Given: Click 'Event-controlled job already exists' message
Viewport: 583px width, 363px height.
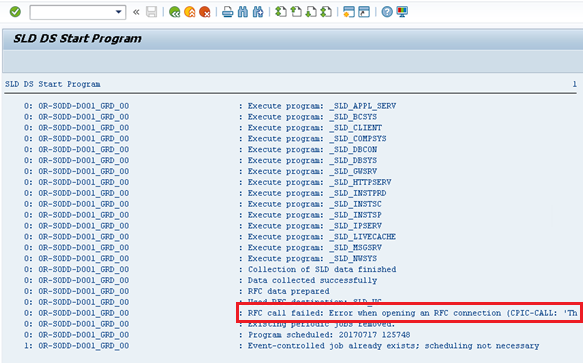Looking at the screenshot, I should (393, 346).
